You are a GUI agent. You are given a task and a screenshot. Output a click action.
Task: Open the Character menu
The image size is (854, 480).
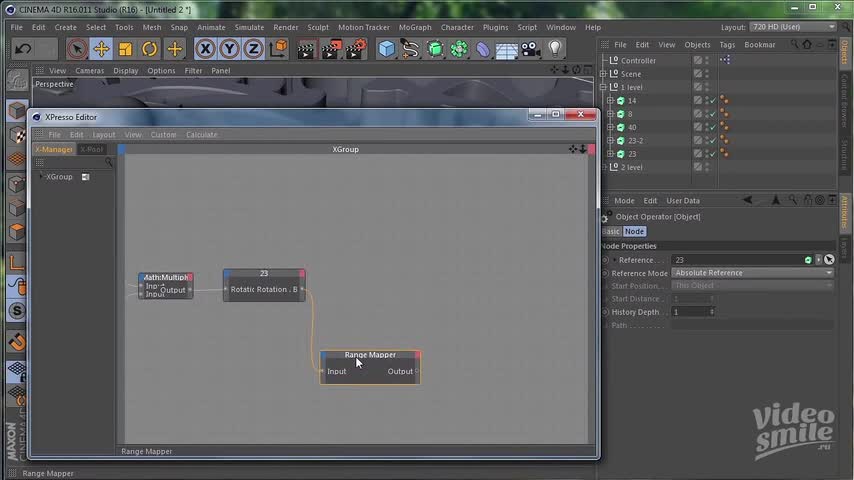(x=457, y=27)
